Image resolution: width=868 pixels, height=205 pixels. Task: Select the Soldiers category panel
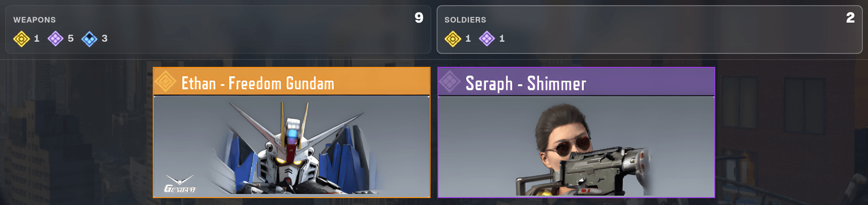[x=649, y=30]
